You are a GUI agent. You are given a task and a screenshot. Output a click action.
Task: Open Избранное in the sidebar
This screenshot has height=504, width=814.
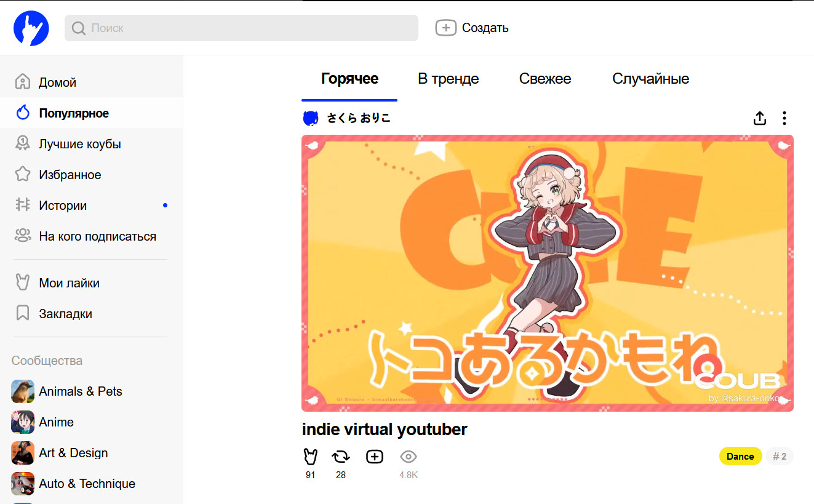(x=91, y=175)
